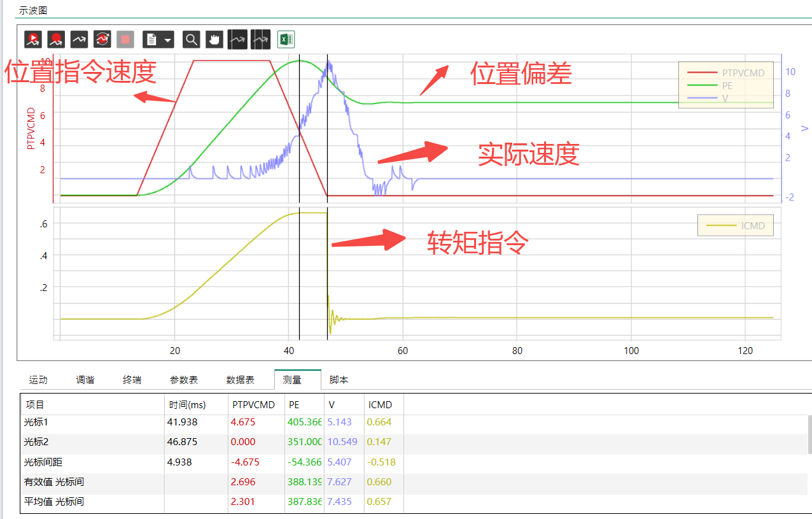Select the magnifier zoom tool
Image resolution: width=812 pixels, height=519 pixels.
tap(191, 39)
